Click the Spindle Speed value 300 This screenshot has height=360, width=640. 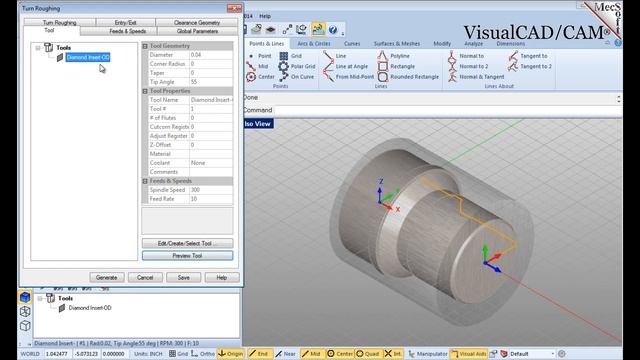click(x=211, y=190)
